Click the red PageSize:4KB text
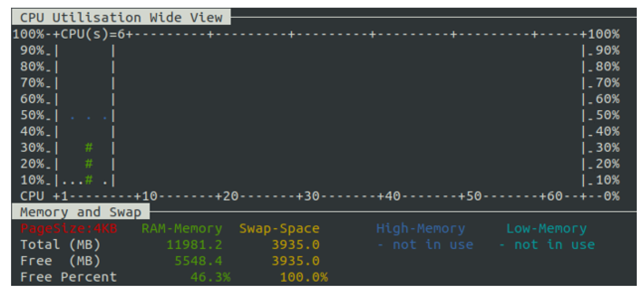 point(69,229)
